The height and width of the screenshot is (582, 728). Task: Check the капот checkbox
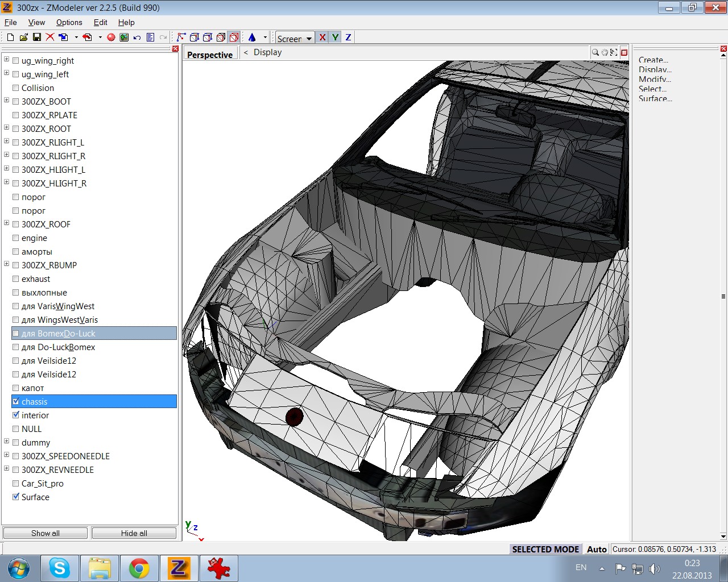[x=16, y=388]
